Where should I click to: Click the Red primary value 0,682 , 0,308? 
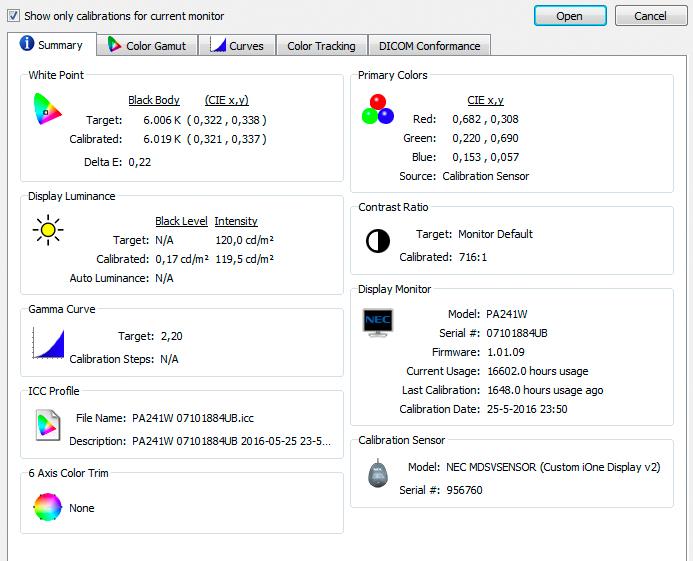[x=485, y=119]
